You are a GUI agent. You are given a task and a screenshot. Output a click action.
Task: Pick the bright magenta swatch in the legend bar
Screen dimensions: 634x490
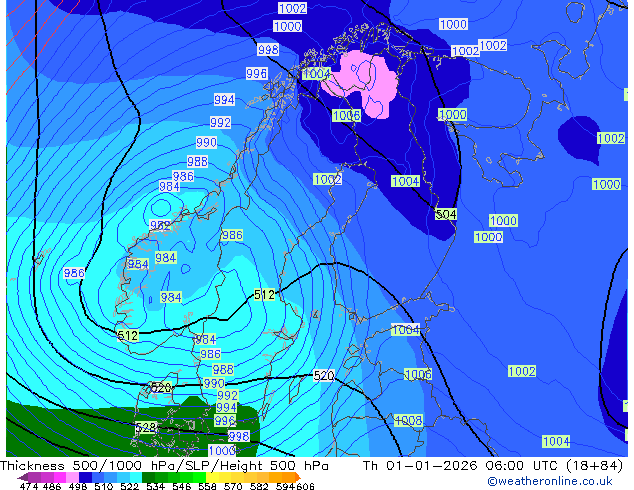click(x=60, y=477)
